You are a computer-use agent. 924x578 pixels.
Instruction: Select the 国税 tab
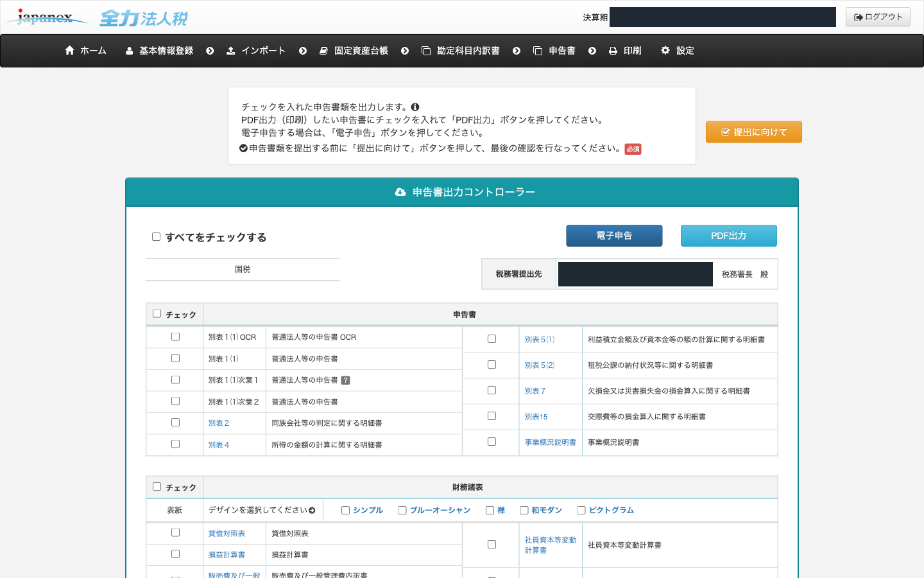(x=243, y=270)
